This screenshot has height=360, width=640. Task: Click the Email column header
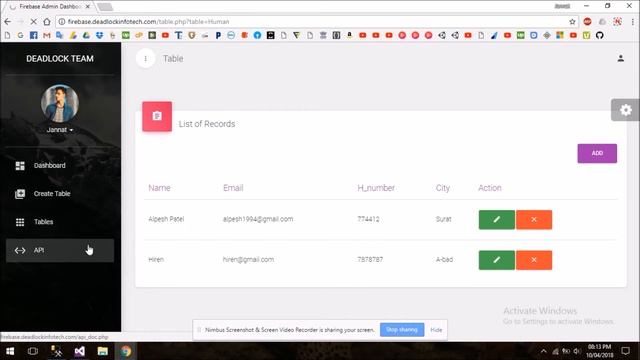233,188
